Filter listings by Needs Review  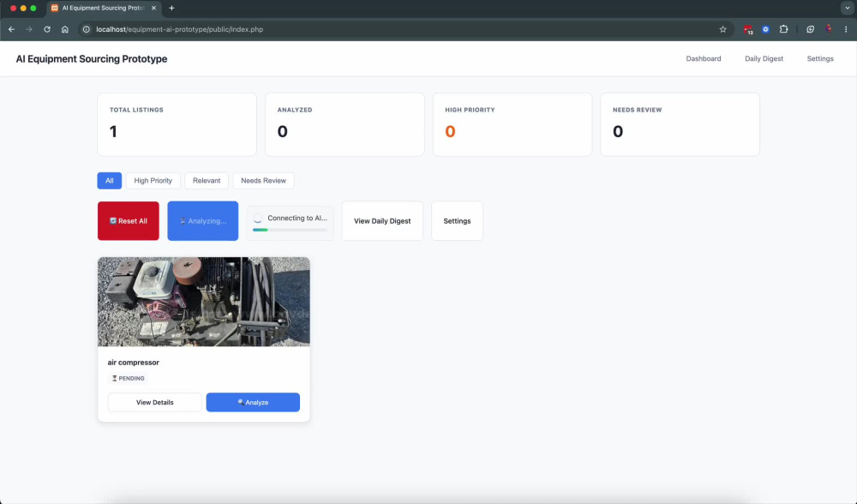(263, 180)
